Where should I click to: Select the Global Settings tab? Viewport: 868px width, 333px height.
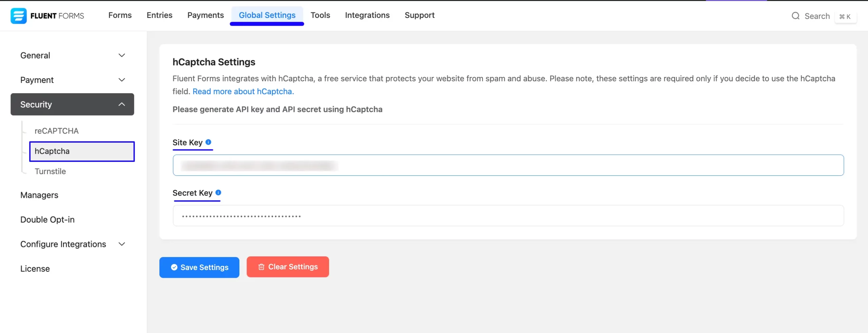point(267,15)
